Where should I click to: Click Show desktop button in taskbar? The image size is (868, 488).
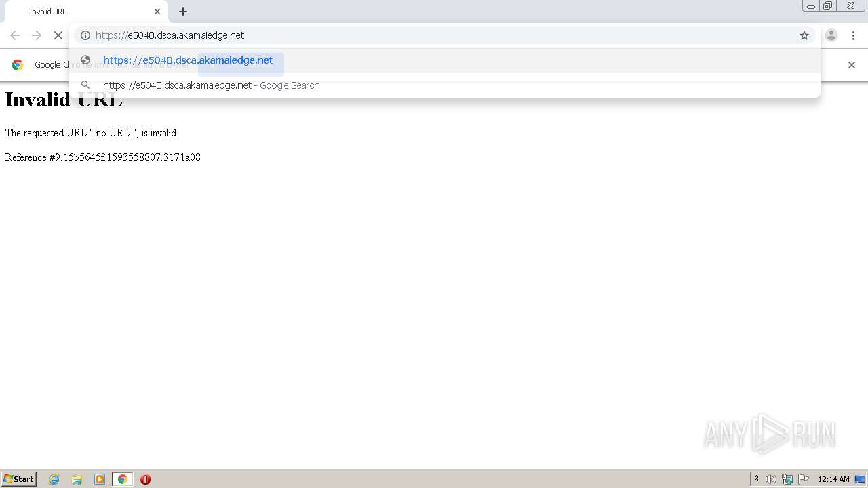point(860,479)
